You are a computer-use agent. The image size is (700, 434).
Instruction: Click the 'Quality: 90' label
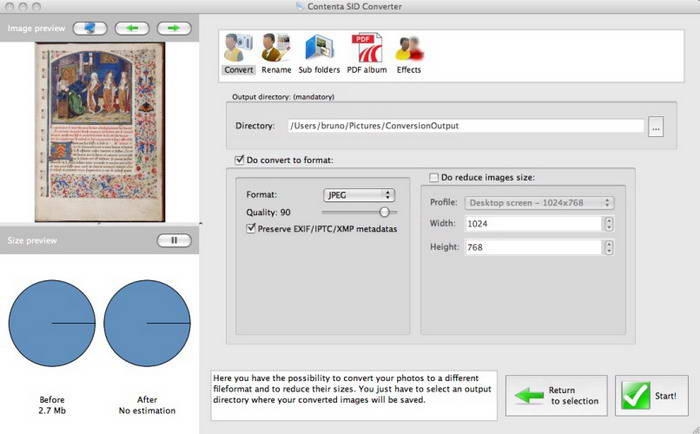(x=268, y=213)
